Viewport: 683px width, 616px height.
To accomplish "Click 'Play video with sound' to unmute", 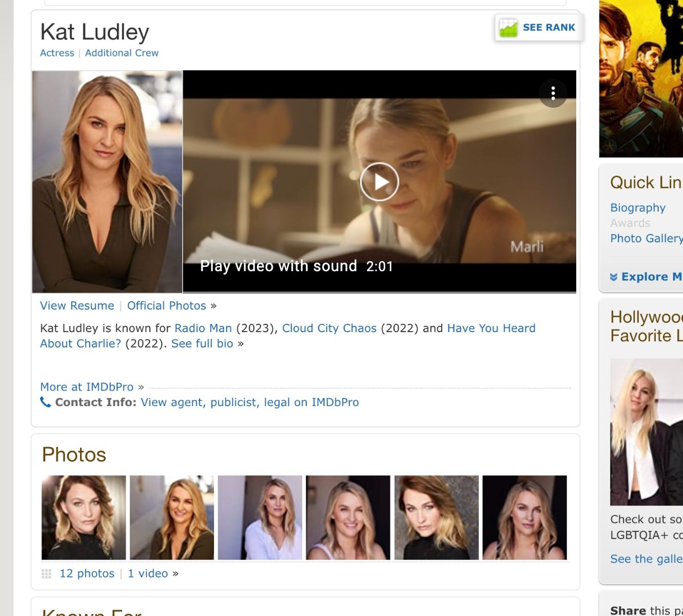I will click(x=279, y=266).
